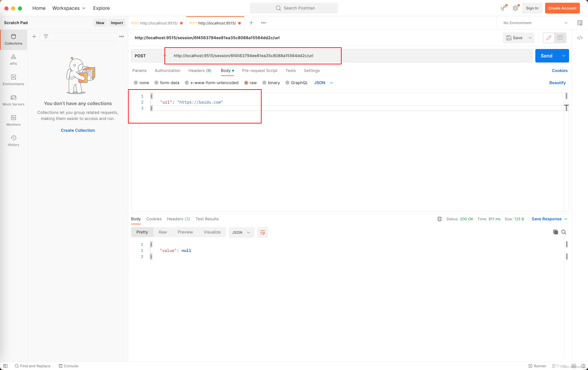Image resolution: width=588 pixels, height=370 pixels.
Task: Drag the response panel scrollbar
Action: 567,245
